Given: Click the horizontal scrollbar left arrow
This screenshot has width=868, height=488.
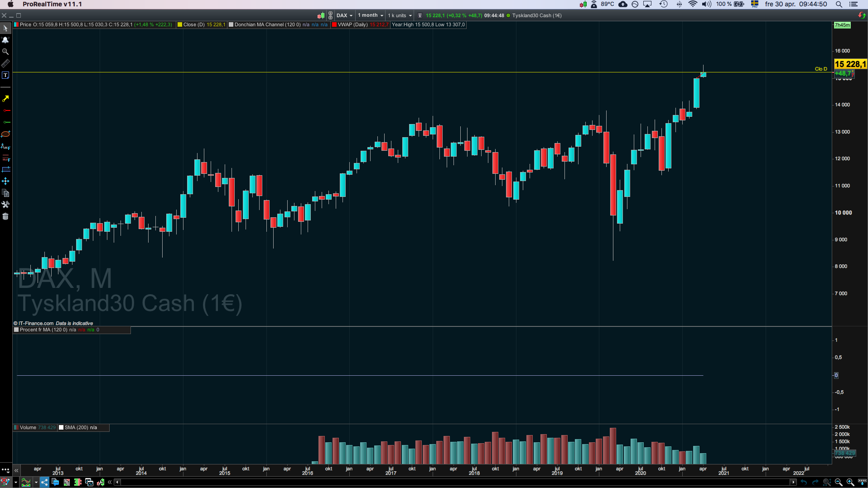Looking at the screenshot, I should (x=117, y=482).
